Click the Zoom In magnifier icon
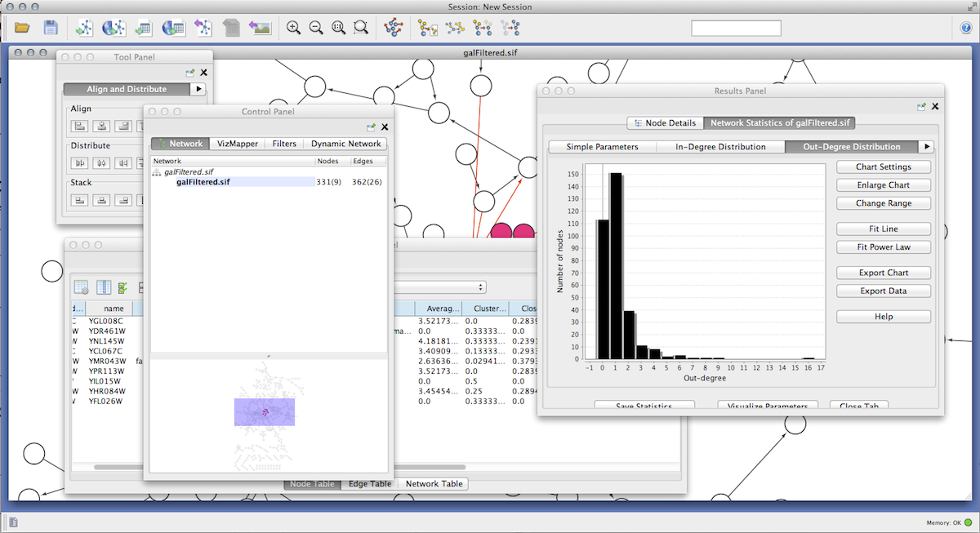Viewport: 980px width, 533px height. click(x=294, y=28)
